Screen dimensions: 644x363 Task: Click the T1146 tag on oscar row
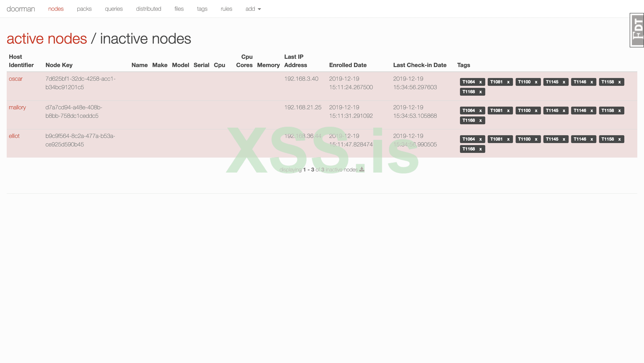pos(580,82)
